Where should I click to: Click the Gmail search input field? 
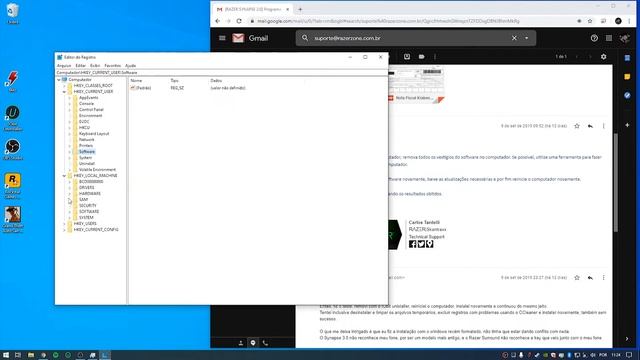(x=410, y=38)
